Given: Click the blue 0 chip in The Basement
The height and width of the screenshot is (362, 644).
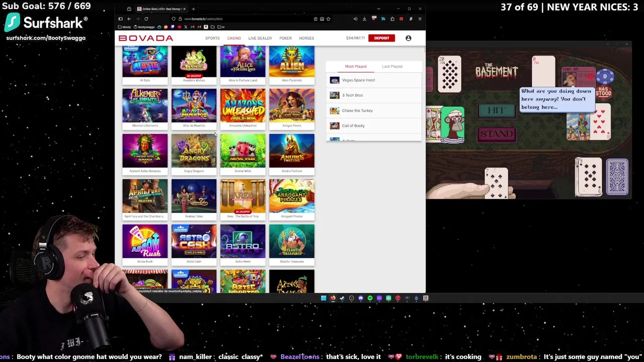Looking at the screenshot, I should (x=605, y=76).
